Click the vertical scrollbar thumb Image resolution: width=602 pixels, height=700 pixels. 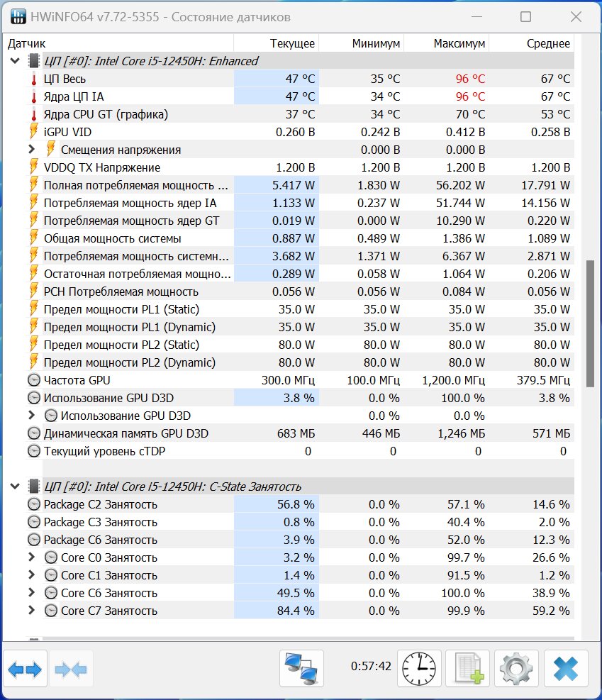pyautogui.click(x=590, y=323)
